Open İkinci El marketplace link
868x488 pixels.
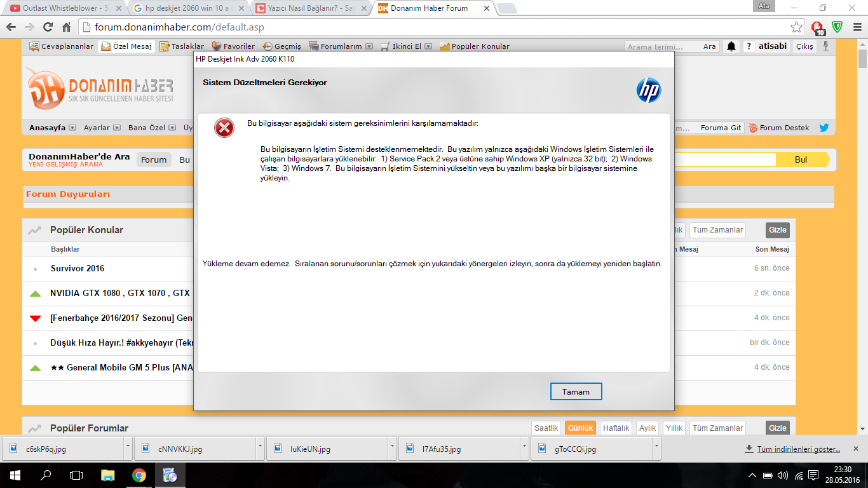click(x=401, y=46)
